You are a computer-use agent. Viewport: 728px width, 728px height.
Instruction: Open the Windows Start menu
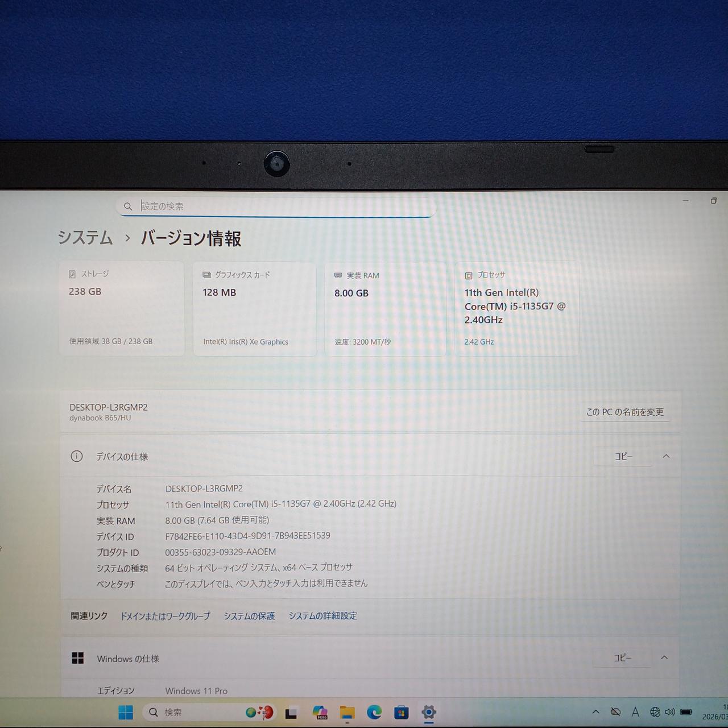pyautogui.click(x=125, y=712)
